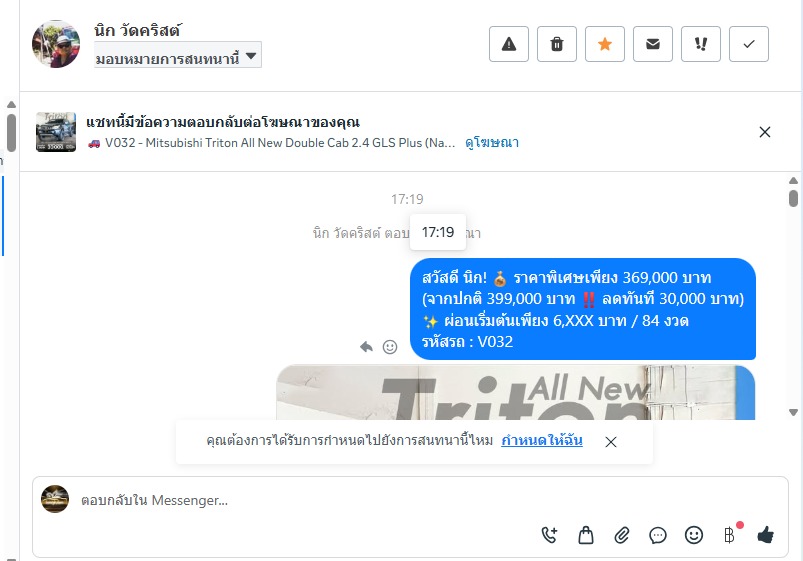This screenshot has width=803, height=561.
Task: Send a thumbs-up like
Action: coord(766,535)
